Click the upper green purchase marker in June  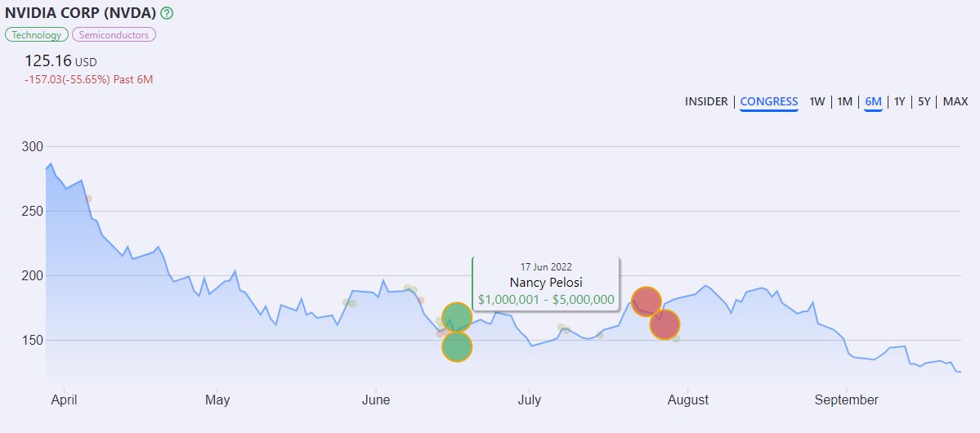pyautogui.click(x=457, y=317)
